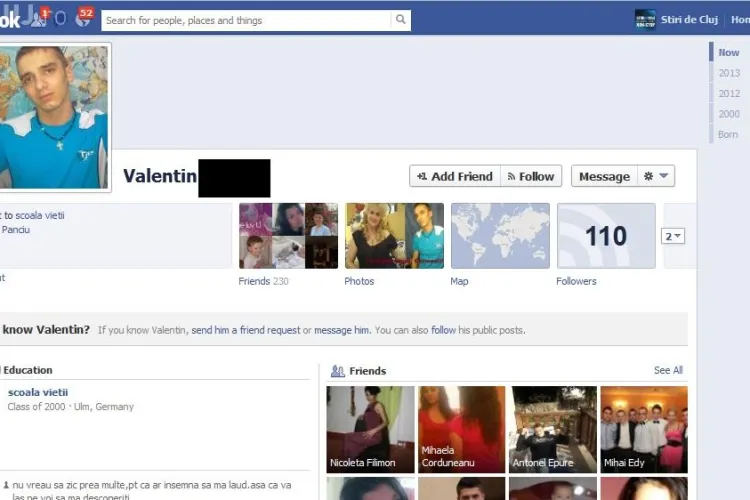
Task: View the 110 Followers tile
Action: tap(605, 236)
